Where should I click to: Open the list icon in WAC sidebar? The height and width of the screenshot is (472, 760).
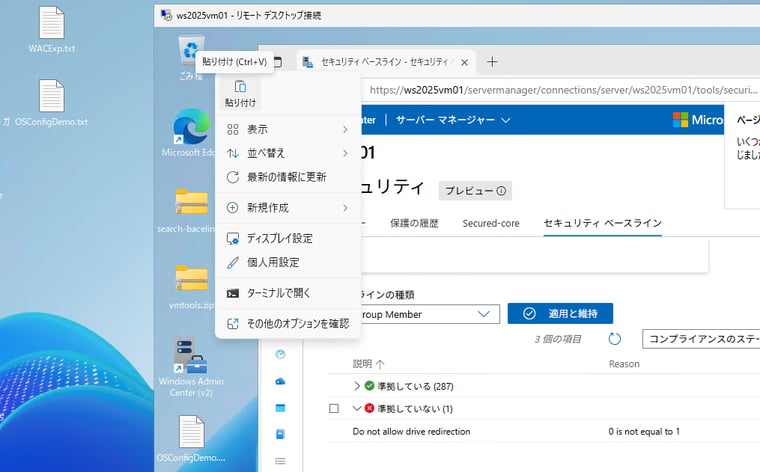[x=280, y=461]
